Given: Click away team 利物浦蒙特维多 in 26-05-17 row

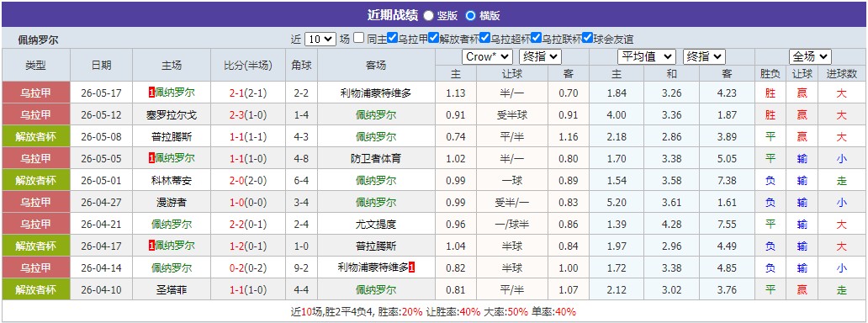Looking at the screenshot, I should (376, 93).
